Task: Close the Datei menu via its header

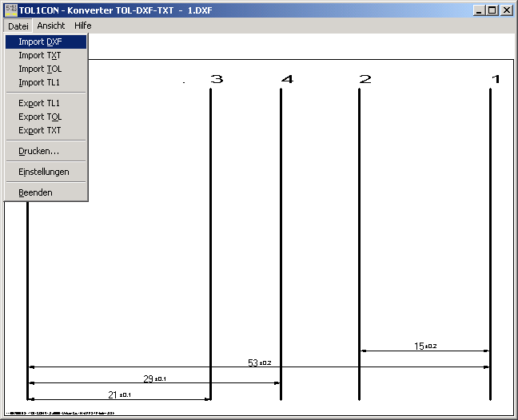Action: pyautogui.click(x=18, y=26)
